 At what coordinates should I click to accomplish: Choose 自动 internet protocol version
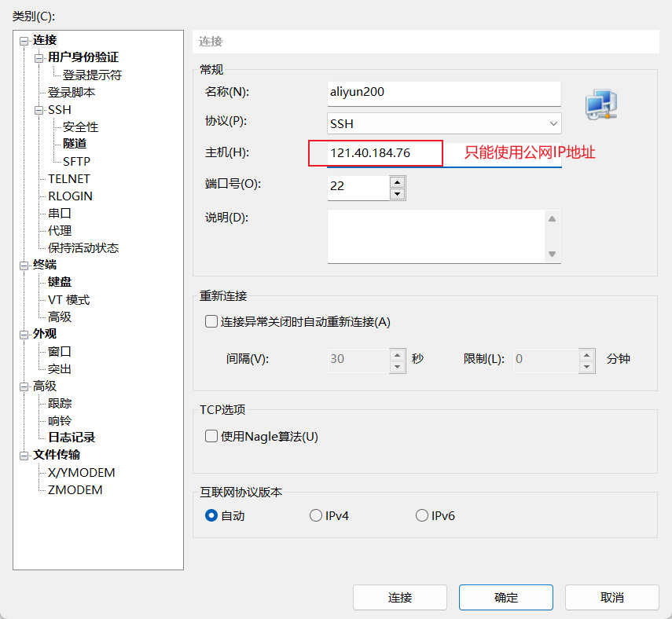pos(211,516)
